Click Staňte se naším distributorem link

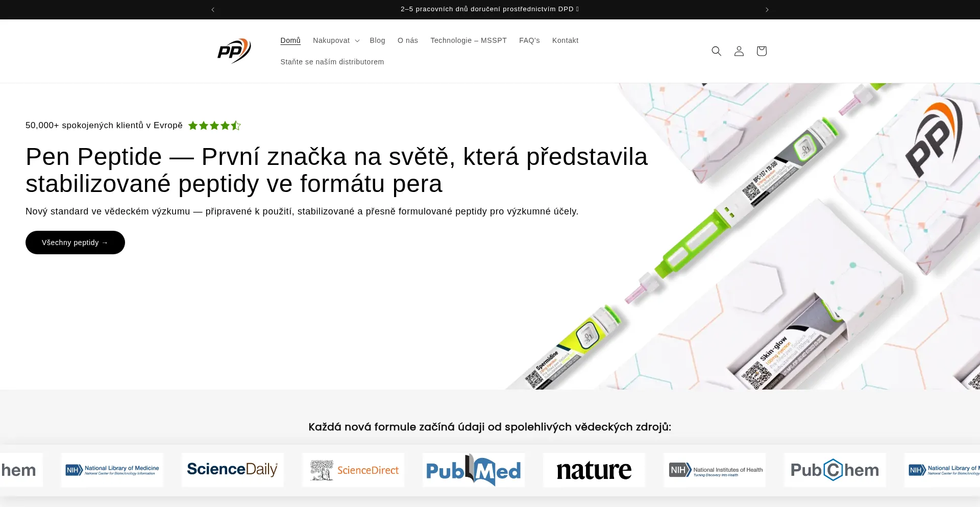point(332,62)
